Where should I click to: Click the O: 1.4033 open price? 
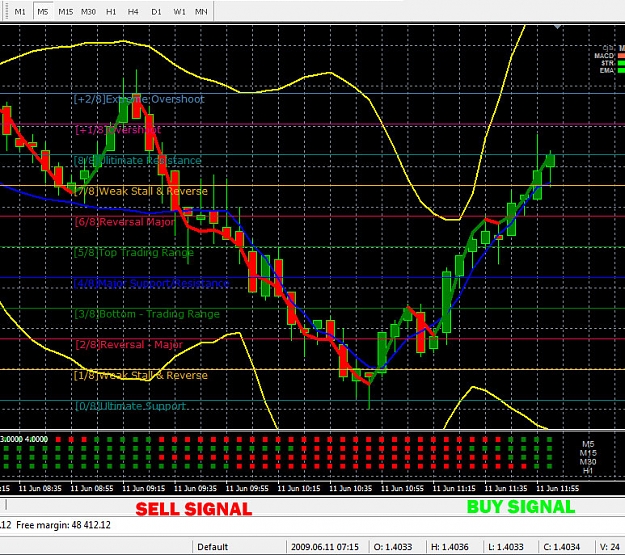393,547
